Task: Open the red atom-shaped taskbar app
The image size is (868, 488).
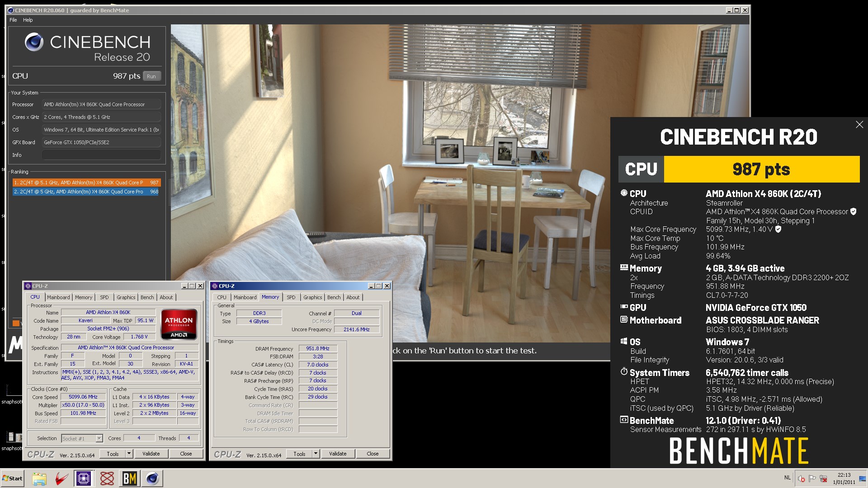Action: 107,479
